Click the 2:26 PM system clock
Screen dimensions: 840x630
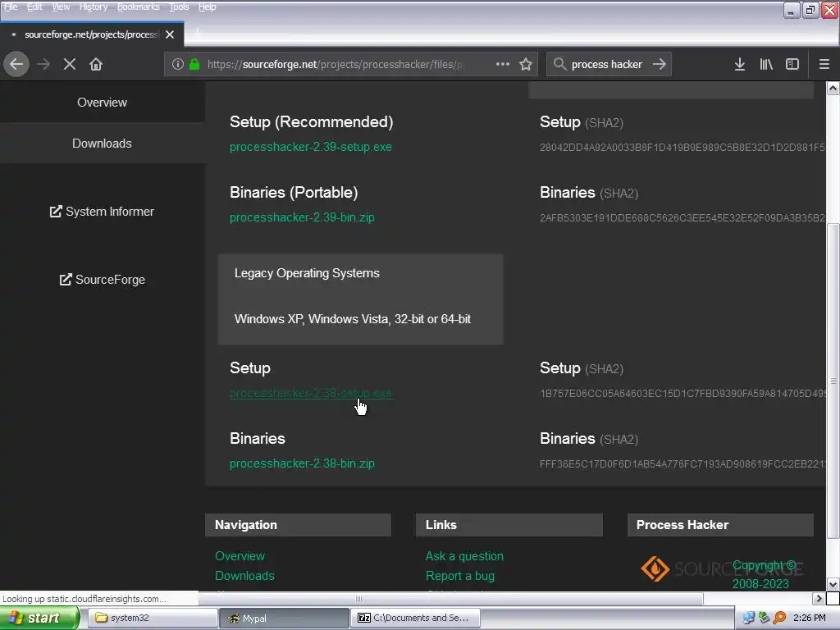(x=809, y=619)
